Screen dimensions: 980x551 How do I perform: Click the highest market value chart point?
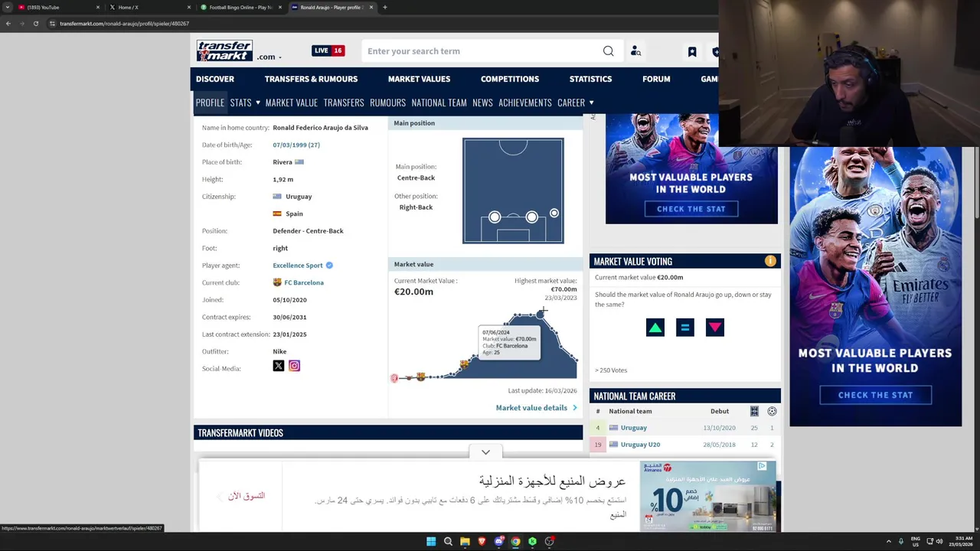pyautogui.click(x=541, y=314)
